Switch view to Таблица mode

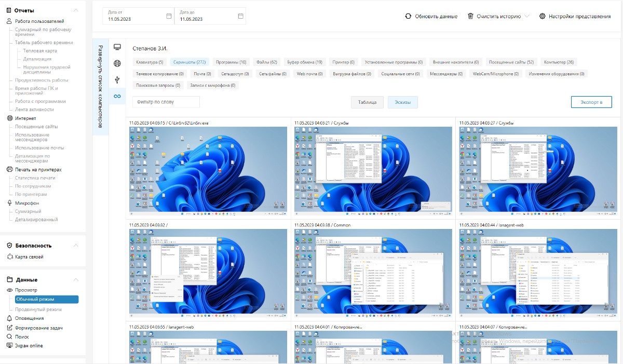pyautogui.click(x=367, y=102)
